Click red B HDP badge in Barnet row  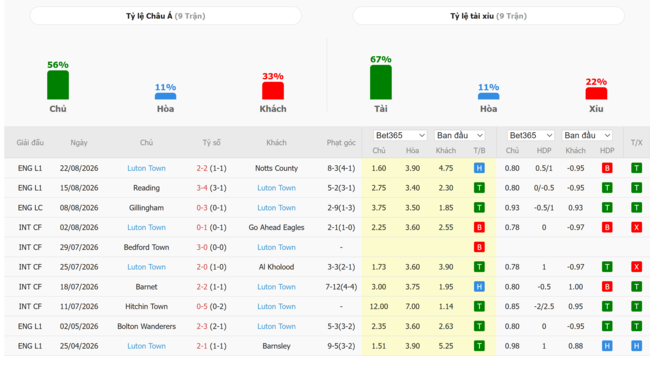(x=607, y=287)
